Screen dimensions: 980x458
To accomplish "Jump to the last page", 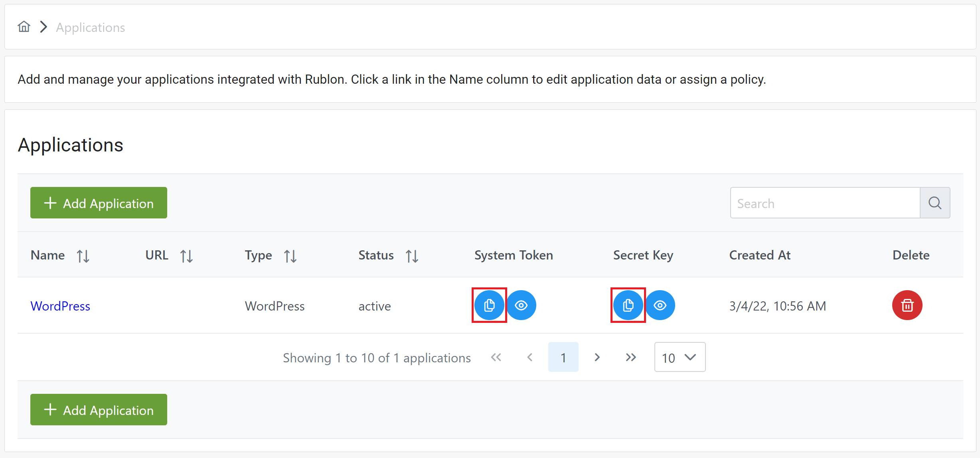I will point(630,357).
